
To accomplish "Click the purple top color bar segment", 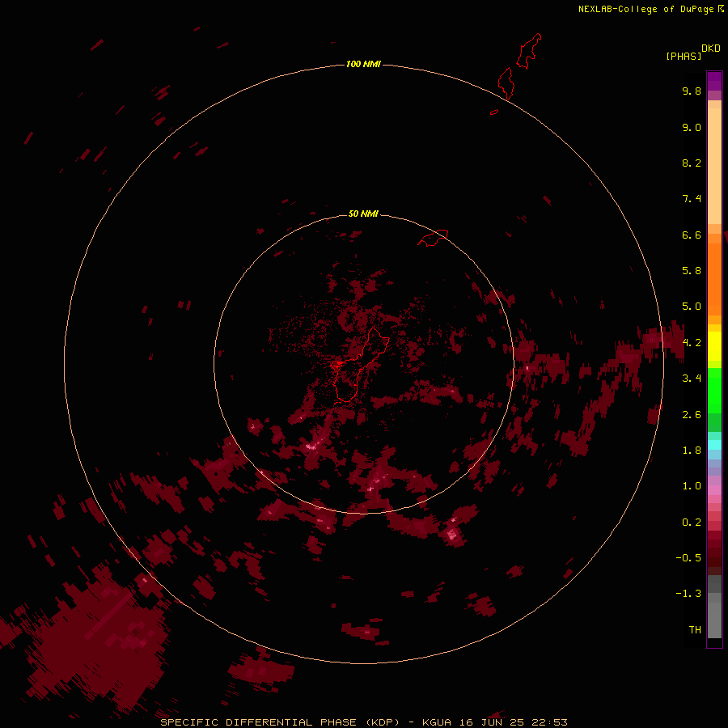I will click(x=714, y=81).
